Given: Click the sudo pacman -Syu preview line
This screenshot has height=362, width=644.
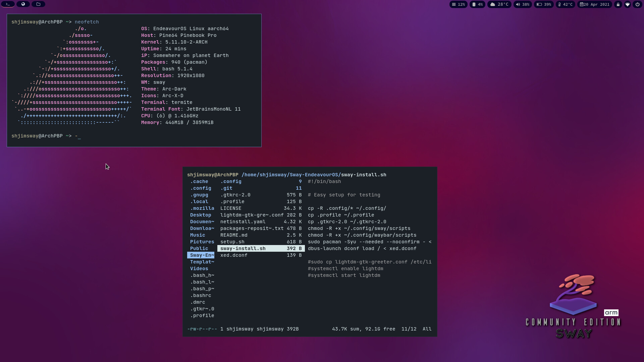Looking at the screenshot, I should (x=370, y=242).
